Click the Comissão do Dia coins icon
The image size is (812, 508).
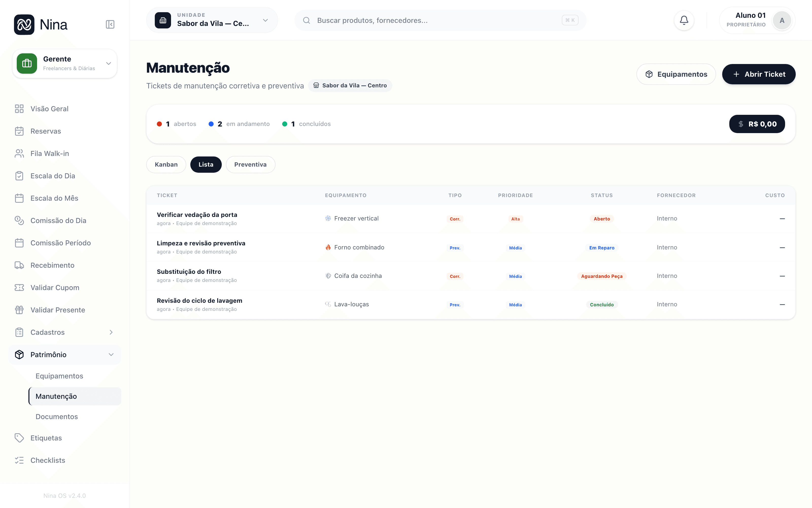[x=19, y=220]
